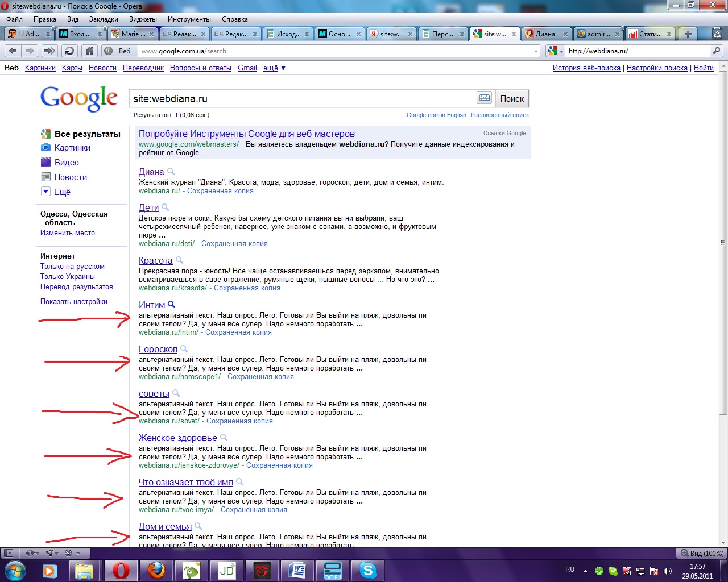Click the preview magnifier beside Интим result

click(x=171, y=305)
